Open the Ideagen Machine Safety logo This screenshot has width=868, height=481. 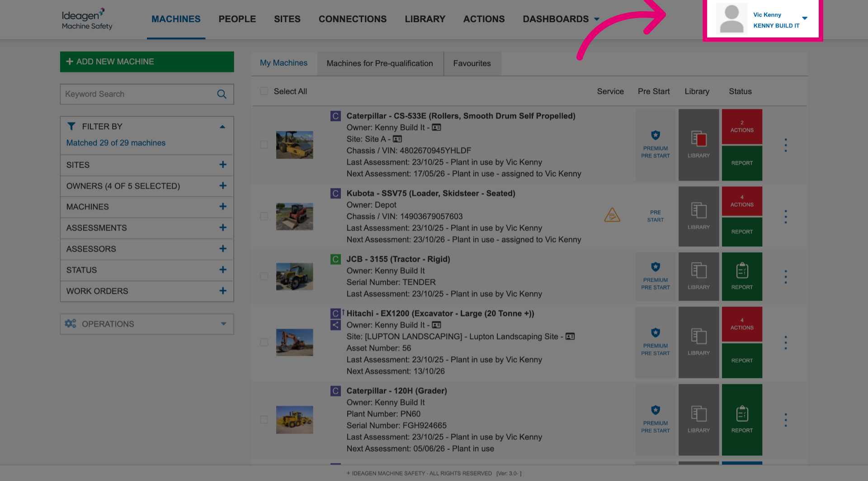87,19
